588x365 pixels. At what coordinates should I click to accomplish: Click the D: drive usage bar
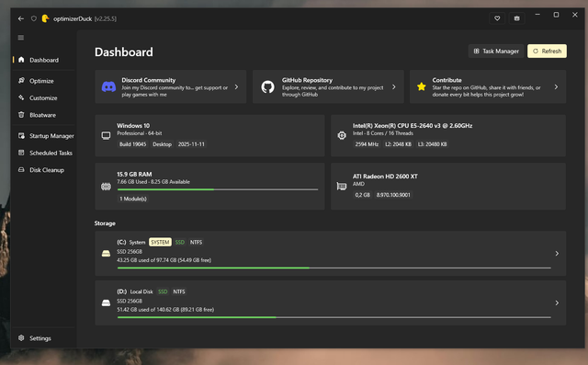(x=334, y=317)
